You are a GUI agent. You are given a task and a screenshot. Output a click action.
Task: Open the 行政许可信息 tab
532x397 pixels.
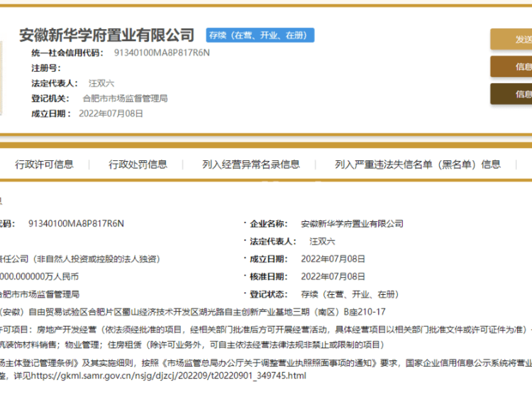pos(44,164)
